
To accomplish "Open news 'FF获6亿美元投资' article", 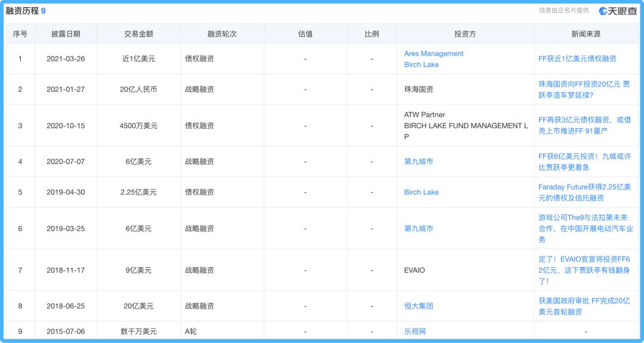I will pyautogui.click(x=584, y=162).
